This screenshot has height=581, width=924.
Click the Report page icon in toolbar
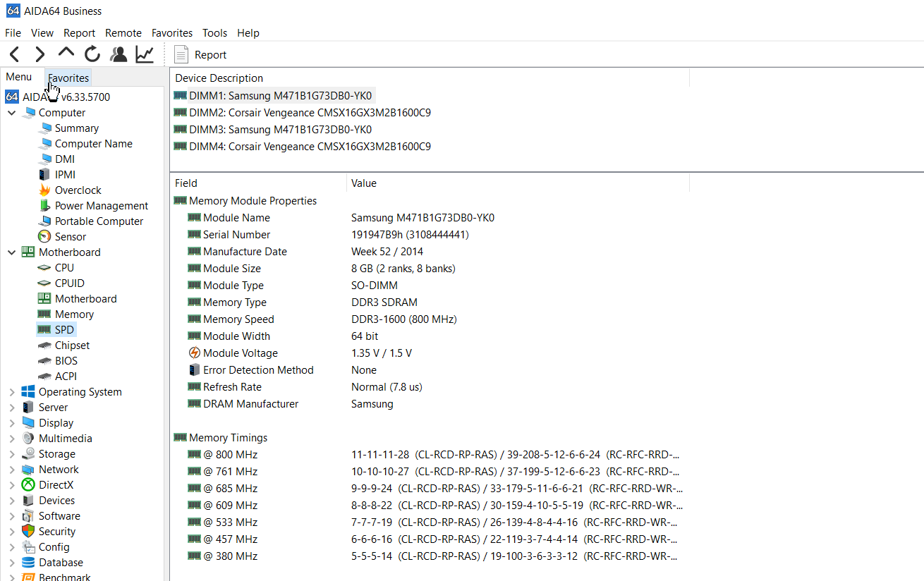tap(181, 54)
